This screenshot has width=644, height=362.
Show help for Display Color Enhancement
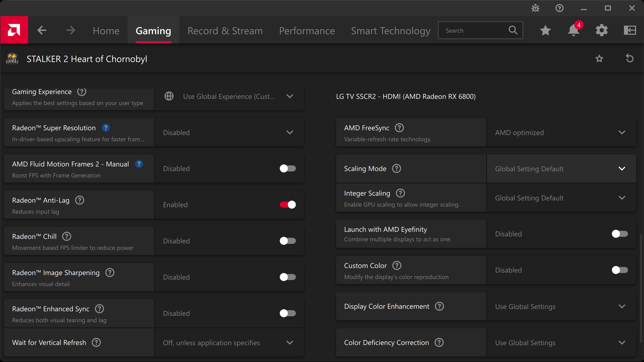click(x=440, y=306)
